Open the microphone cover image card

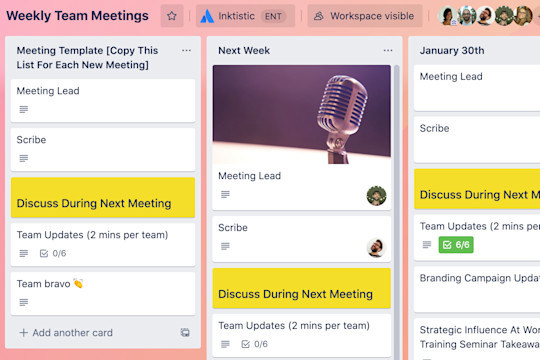302,114
